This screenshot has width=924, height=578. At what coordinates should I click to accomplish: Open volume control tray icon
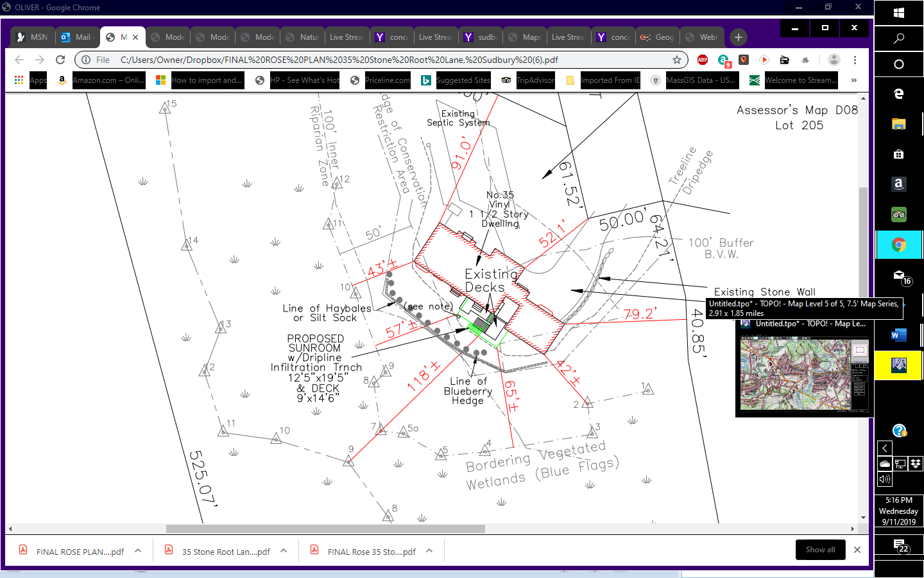[x=884, y=478]
